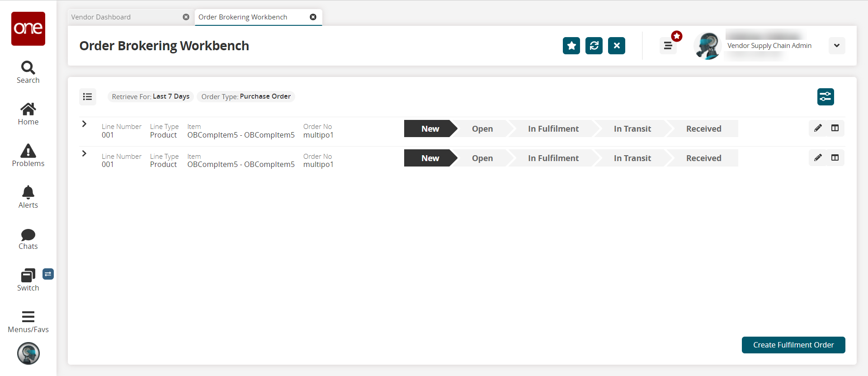This screenshot has height=376, width=868.
Task: Click line number 001 in first row
Action: coord(108,135)
